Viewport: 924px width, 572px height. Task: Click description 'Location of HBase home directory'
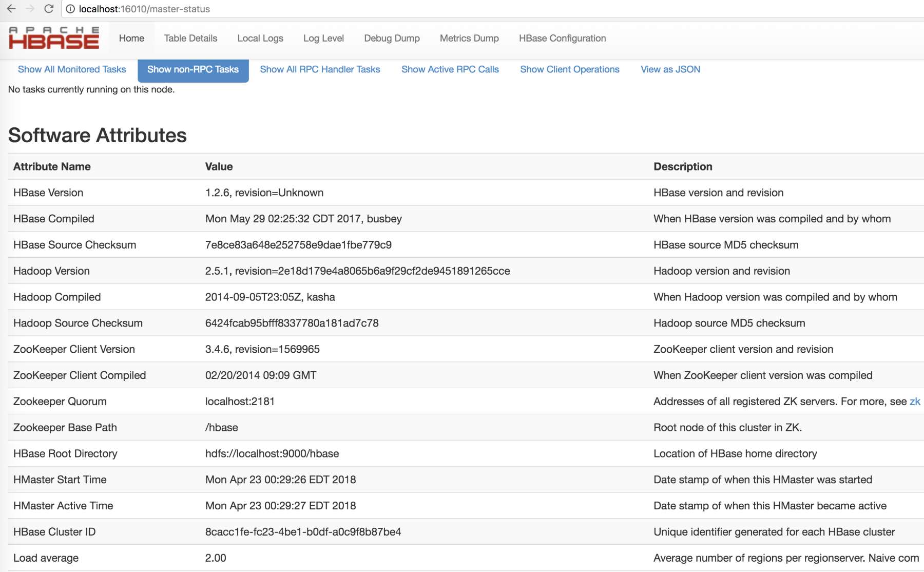click(x=735, y=454)
